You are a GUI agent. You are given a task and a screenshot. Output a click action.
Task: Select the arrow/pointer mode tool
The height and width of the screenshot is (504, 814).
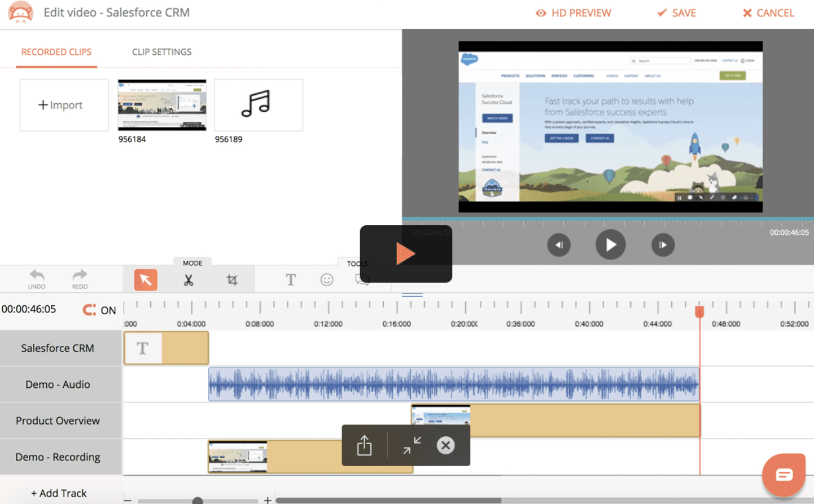click(x=145, y=279)
